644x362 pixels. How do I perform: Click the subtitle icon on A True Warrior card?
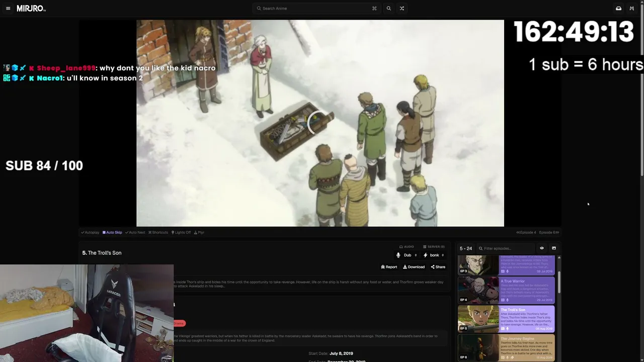click(x=502, y=300)
